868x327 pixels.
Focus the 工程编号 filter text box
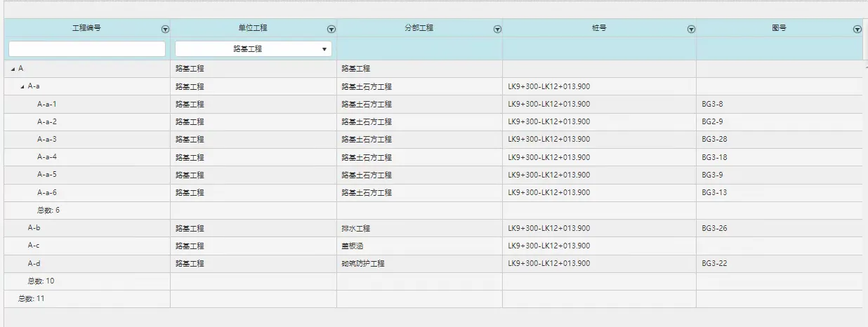point(87,49)
